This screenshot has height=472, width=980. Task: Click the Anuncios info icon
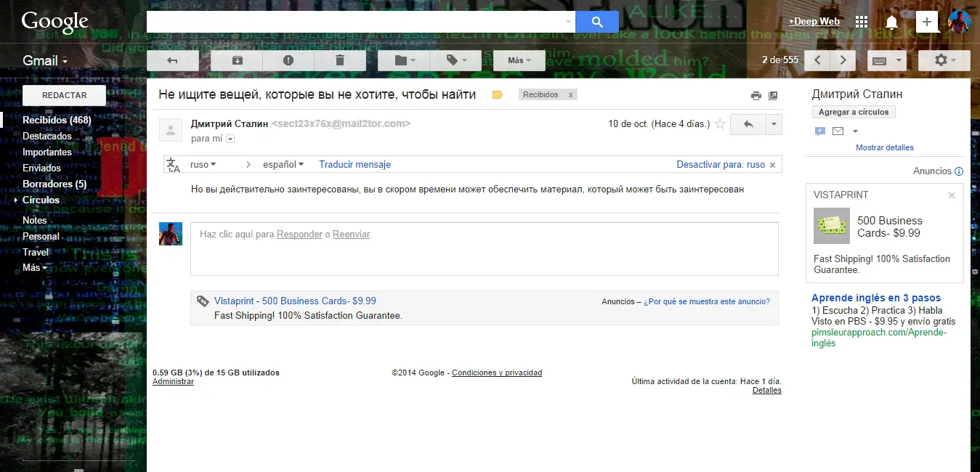(958, 171)
